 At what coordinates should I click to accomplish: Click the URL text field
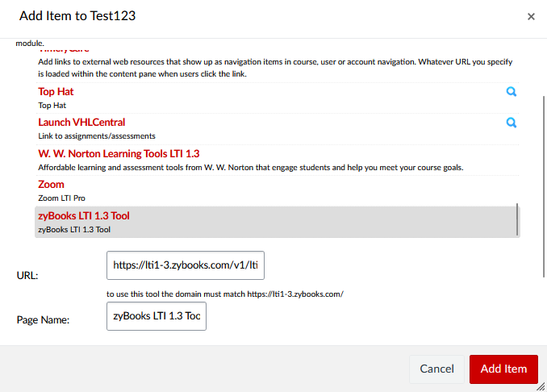(x=186, y=265)
